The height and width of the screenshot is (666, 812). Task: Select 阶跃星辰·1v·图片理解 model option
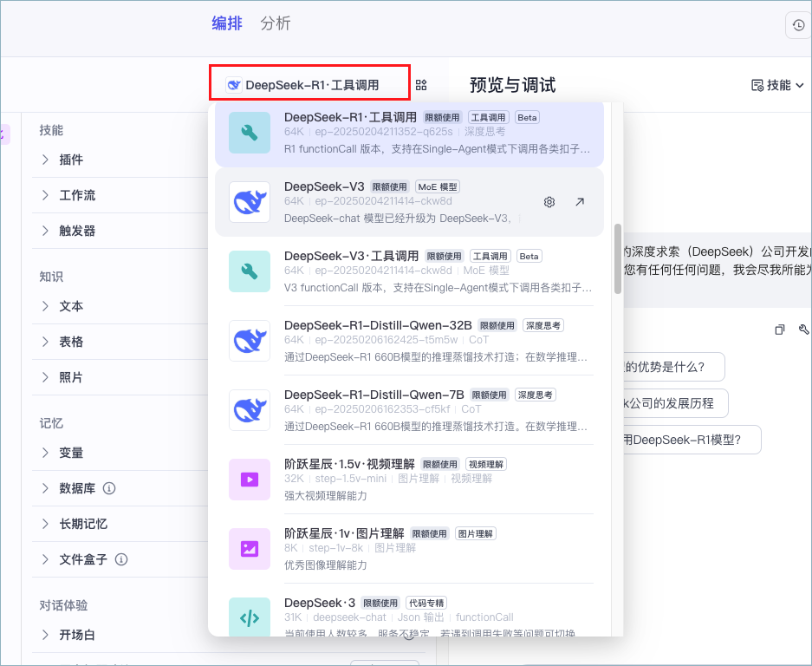click(409, 550)
